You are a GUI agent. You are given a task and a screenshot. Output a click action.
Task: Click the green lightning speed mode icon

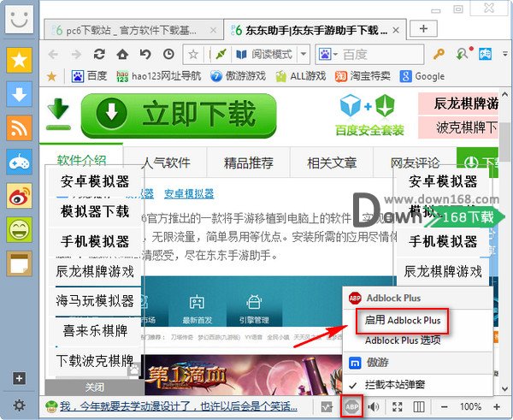coord(221,55)
